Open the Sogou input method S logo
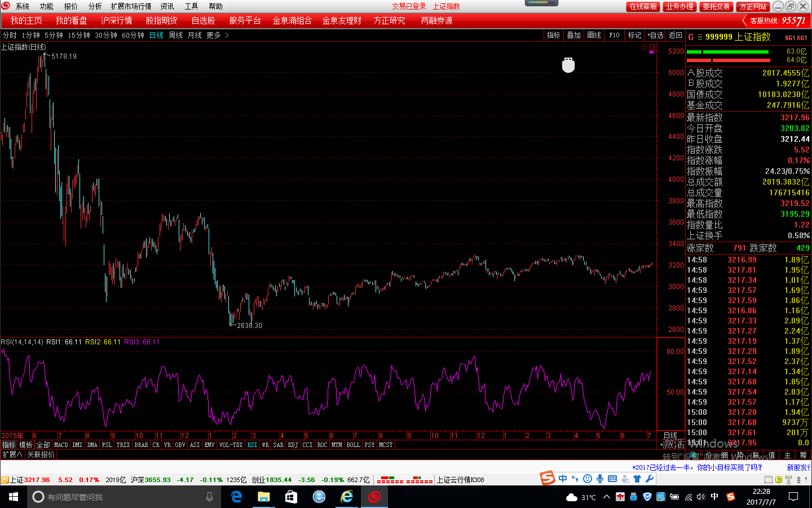812x508 pixels. (548, 478)
